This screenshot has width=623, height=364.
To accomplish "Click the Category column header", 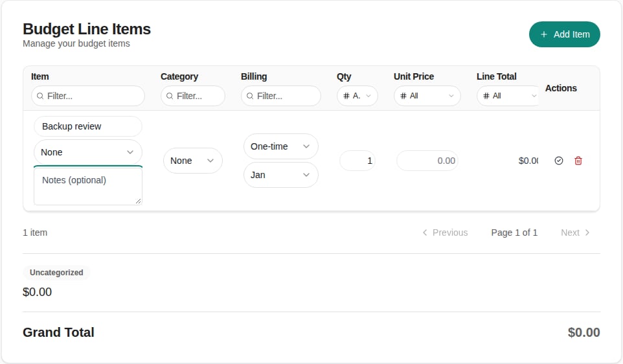I will (x=179, y=76).
